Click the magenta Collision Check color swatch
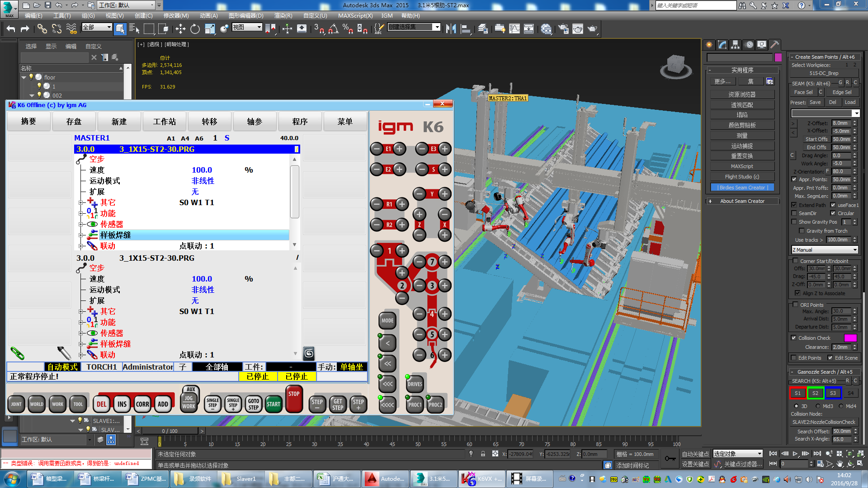Viewport: 868px width, 488px height. click(850, 338)
